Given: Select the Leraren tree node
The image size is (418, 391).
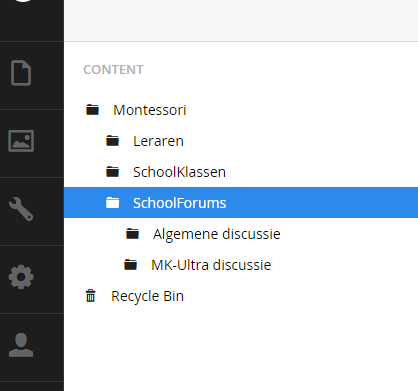Looking at the screenshot, I should click(158, 141).
